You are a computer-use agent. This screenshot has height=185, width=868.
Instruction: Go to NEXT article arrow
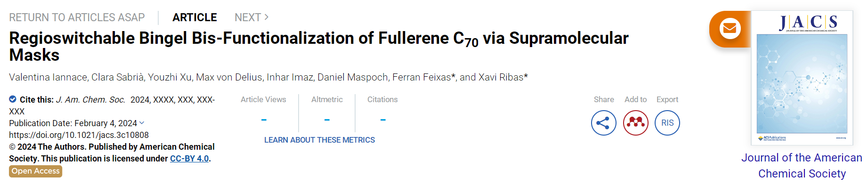click(x=252, y=17)
